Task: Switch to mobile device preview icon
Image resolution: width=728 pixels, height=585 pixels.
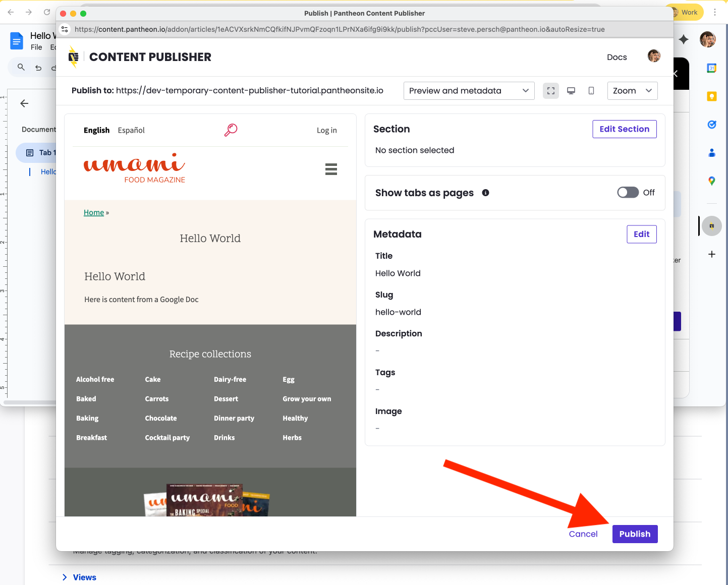Action: (x=591, y=91)
